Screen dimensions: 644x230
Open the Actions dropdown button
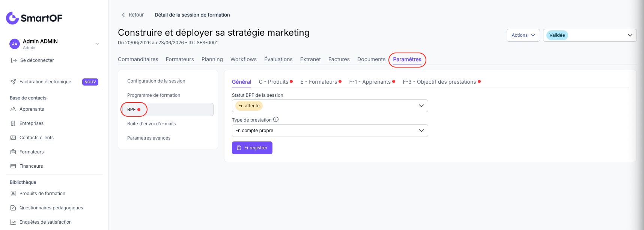click(x=523, y=35)
